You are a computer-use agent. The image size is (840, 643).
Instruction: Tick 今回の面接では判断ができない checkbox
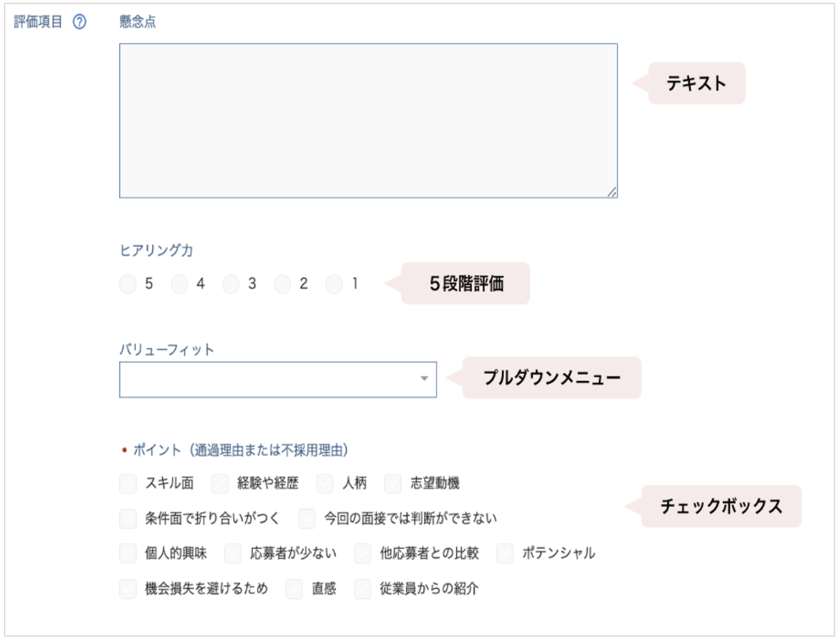pyautogui.click(x=307, y=518)
